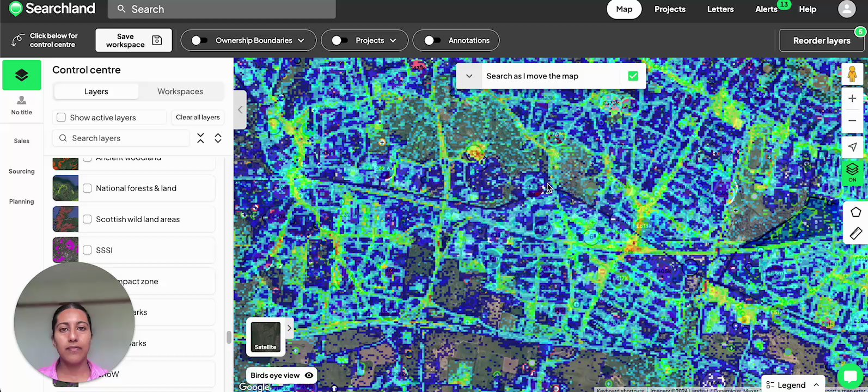The width and height of the screenshot is (868, 392).
Task: Click the control centre arrow icon
Action: click(x=18, y=40)
